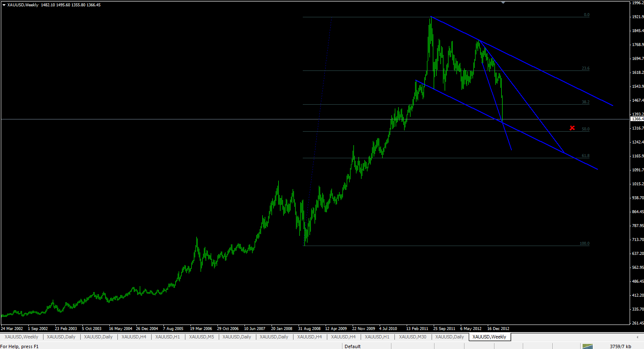Switch to the XAUUSD,M30 chart tab
Screen dimensions: 644x349
click(x=413, y=337)
